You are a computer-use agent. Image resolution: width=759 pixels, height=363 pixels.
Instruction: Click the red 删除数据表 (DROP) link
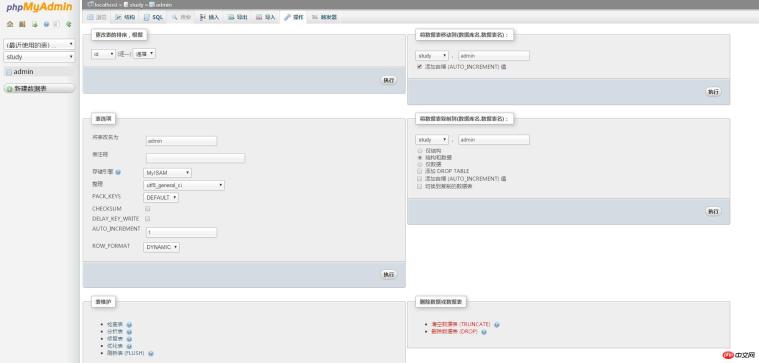click(x=454, y=332)
